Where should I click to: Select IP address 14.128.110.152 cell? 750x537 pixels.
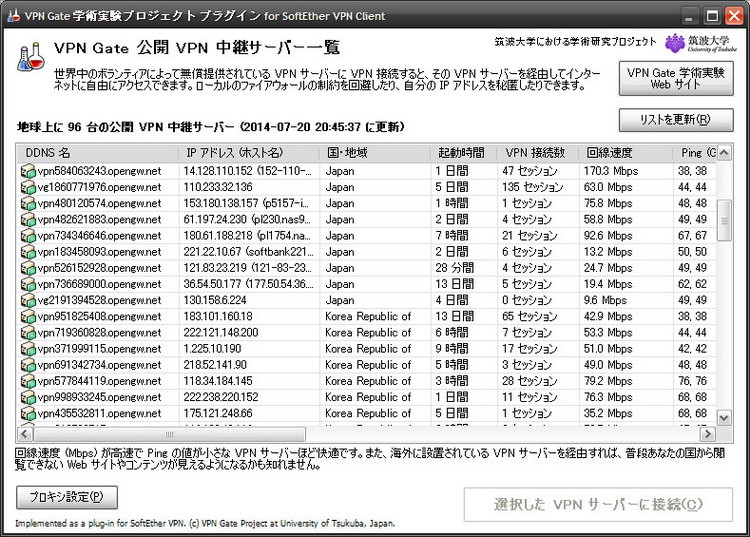click(x=248, y=171)
